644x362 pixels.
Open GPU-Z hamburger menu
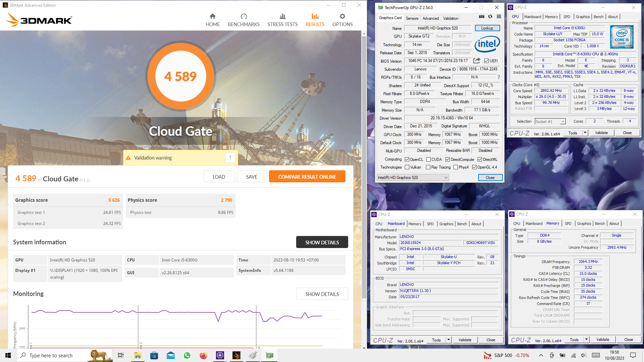coord(499,16)
